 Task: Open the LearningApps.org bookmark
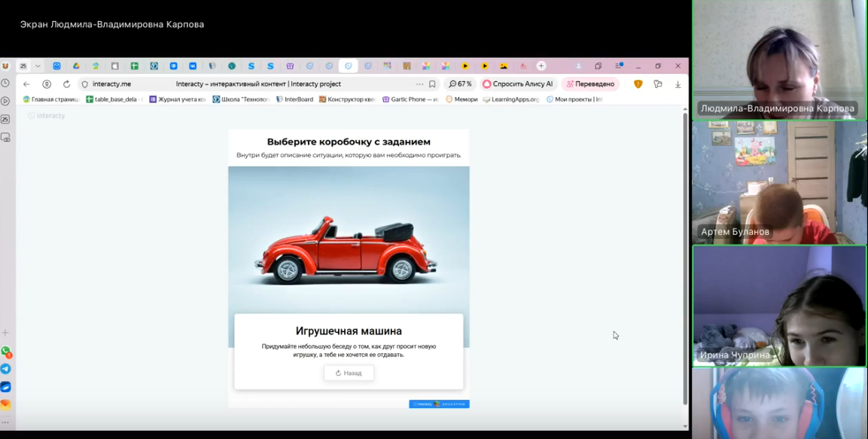[x=511, y=99]
